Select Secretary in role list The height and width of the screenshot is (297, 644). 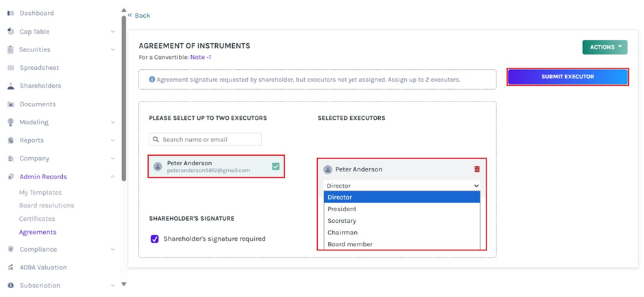402,221
